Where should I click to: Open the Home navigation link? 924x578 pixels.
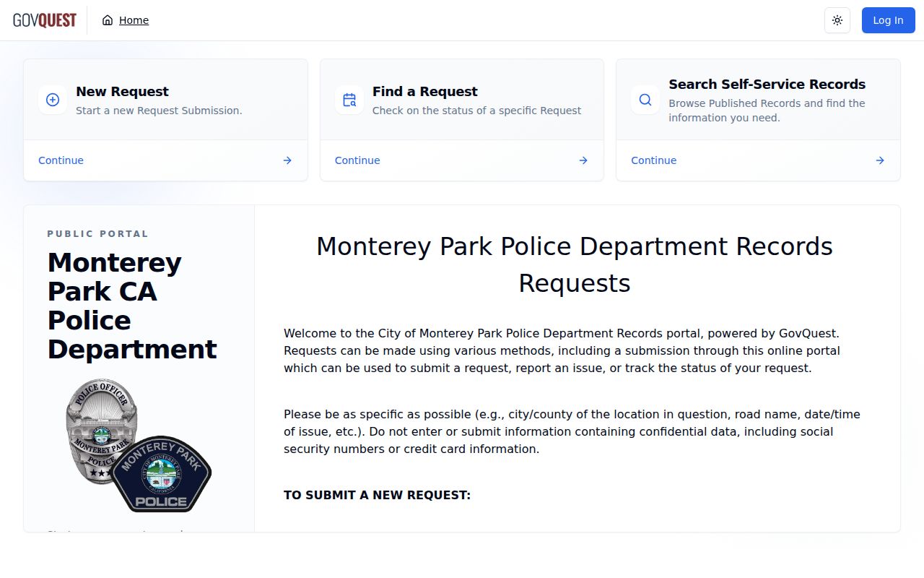[x=126, y=20]
